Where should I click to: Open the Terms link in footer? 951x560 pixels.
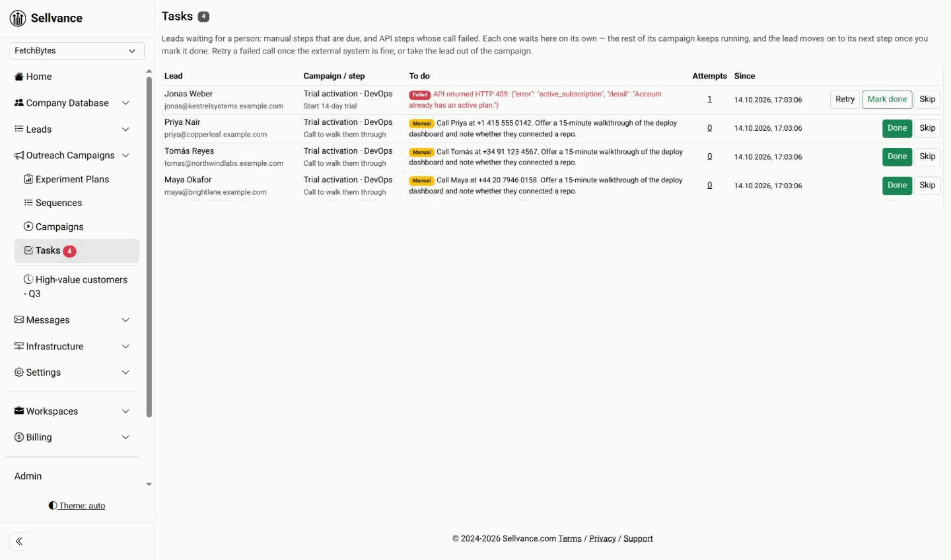pyautogui.click(x=570, y=539)
